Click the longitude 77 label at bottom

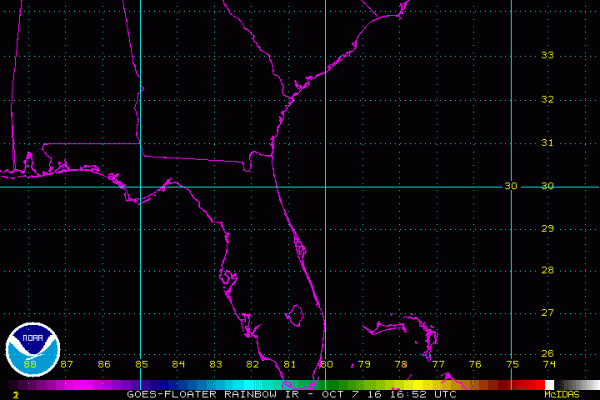click(x=438, y=364)
